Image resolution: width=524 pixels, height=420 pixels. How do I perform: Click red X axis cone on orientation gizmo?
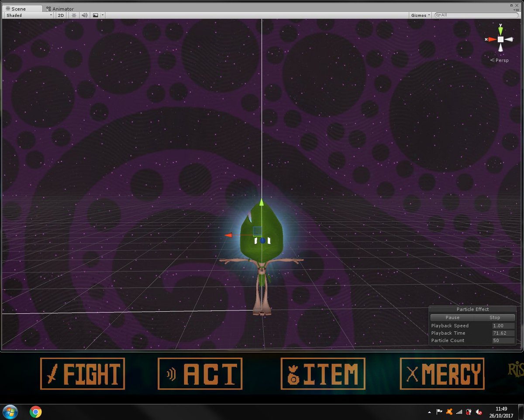[x=492, y=39]
